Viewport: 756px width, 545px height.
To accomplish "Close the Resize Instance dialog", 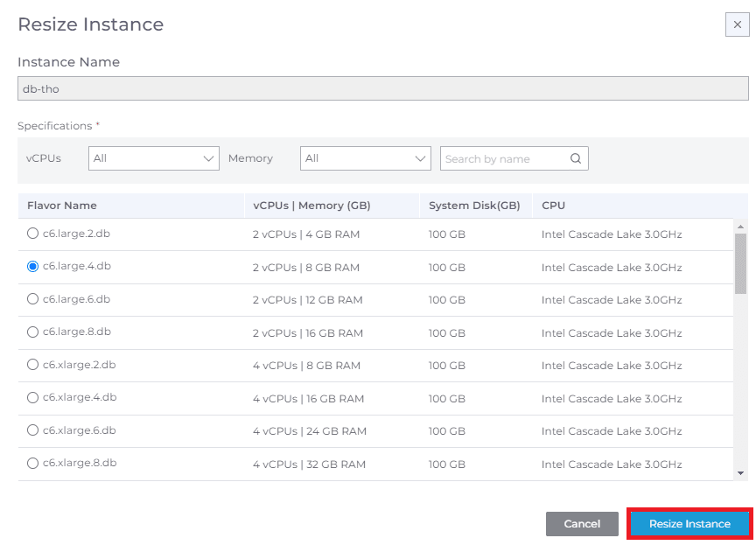I will [737, 25].
